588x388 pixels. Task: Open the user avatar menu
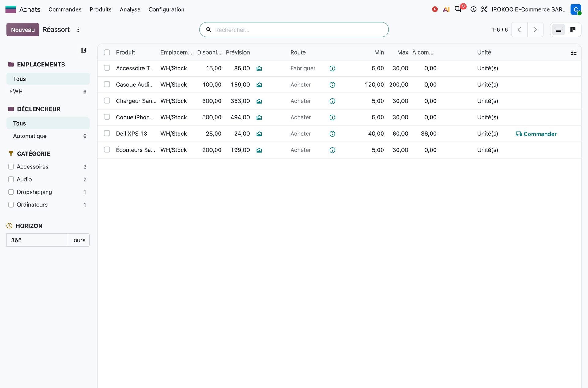tap(576, 9)
